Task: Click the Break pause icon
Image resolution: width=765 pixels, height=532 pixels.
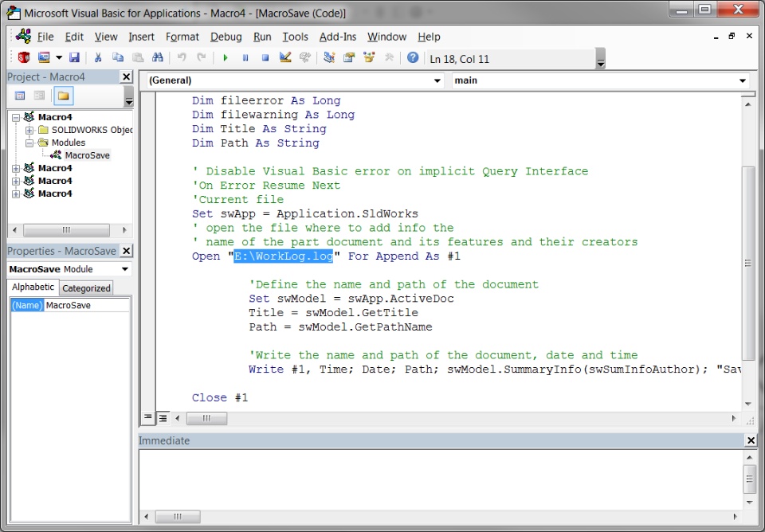Action: point(245,57)
